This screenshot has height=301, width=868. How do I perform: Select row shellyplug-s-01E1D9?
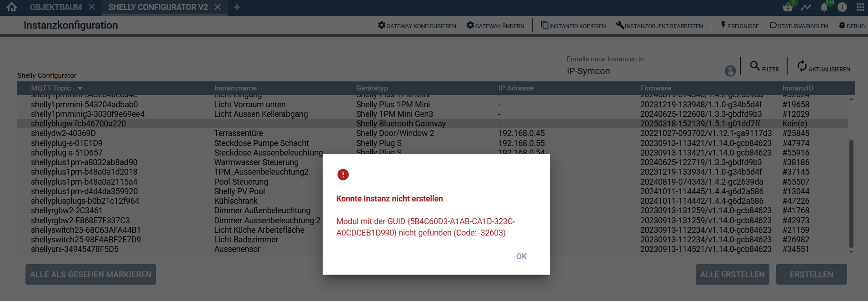(432, 143)
